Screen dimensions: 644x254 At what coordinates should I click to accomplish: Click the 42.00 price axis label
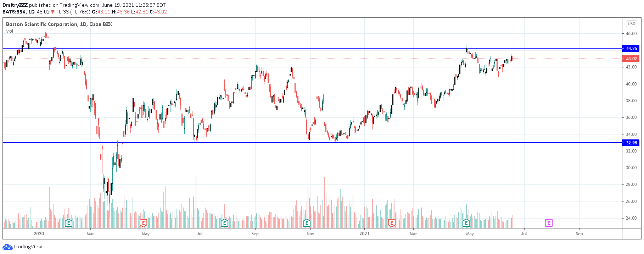pos(631,67)
